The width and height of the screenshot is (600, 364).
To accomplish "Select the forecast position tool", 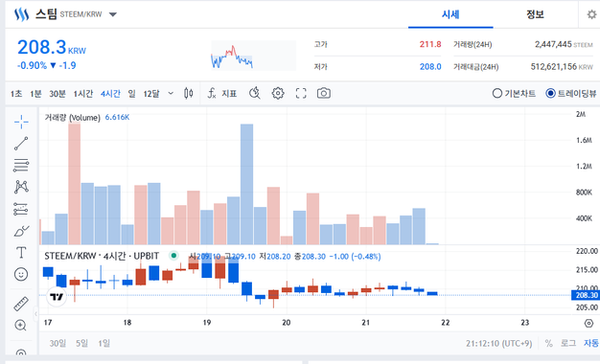I will tap(21, 209).
